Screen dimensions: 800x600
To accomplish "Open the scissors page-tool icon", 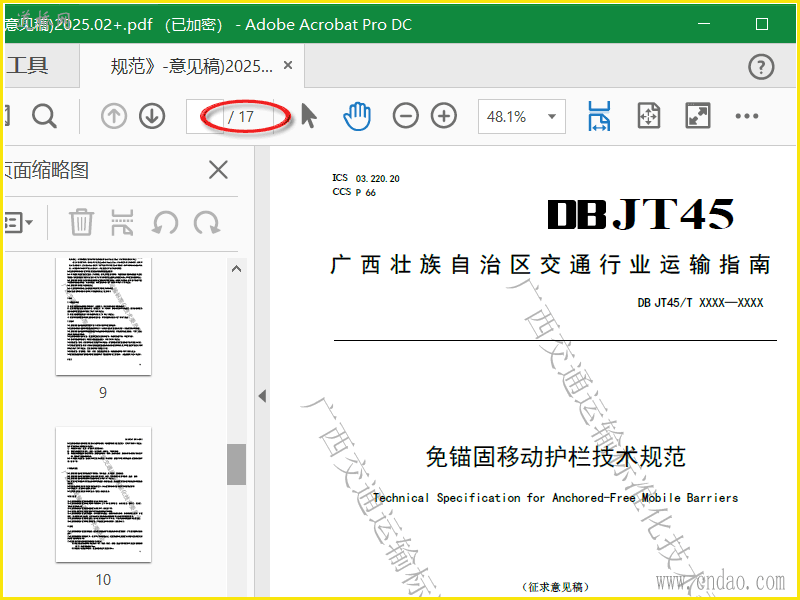I will [x=122, y=222].
